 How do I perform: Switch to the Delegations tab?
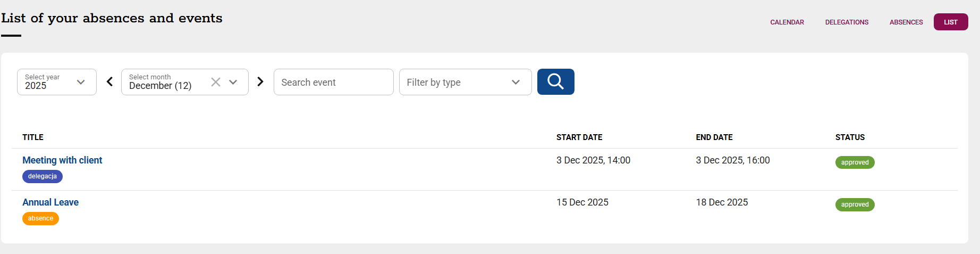(847, 22)
